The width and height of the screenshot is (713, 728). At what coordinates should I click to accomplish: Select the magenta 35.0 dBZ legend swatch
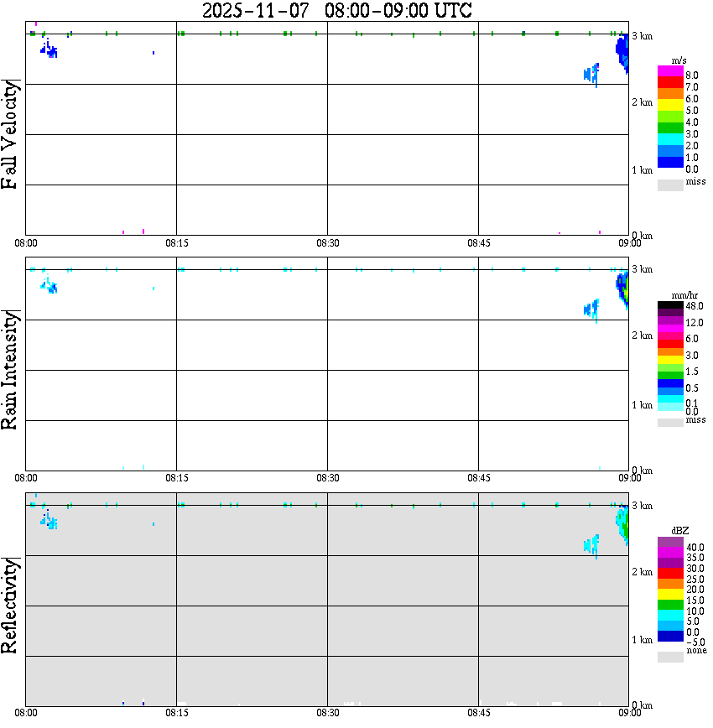670,553
